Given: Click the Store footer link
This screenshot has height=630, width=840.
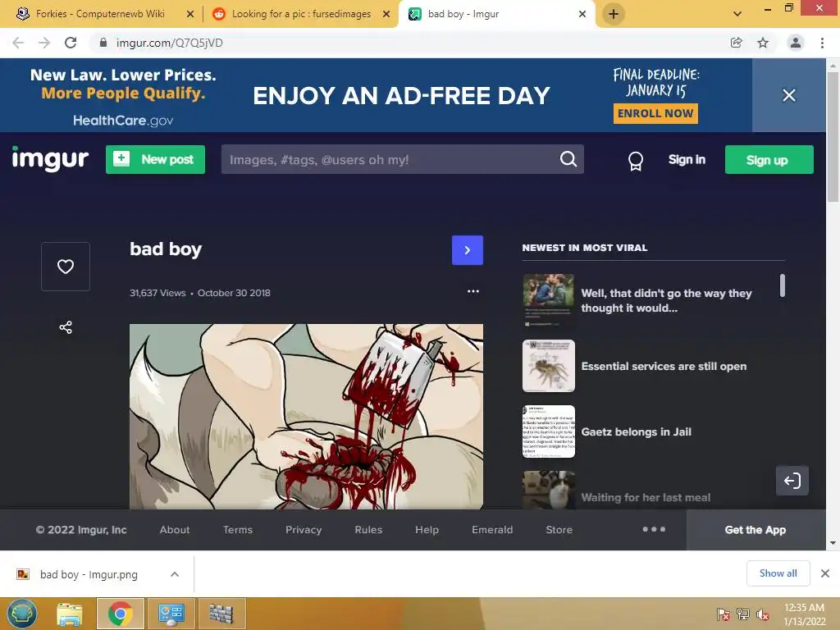Looking at the screenshot, I should (559, 530).
